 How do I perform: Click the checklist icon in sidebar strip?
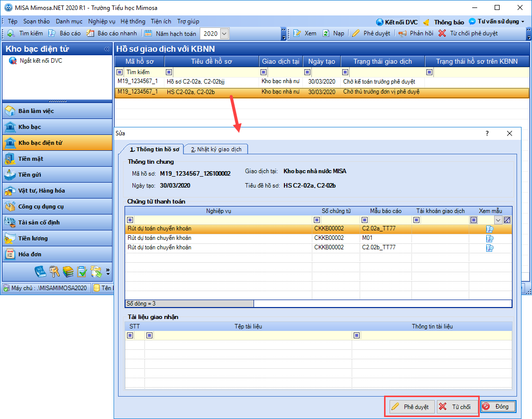[x=82, y=272]
